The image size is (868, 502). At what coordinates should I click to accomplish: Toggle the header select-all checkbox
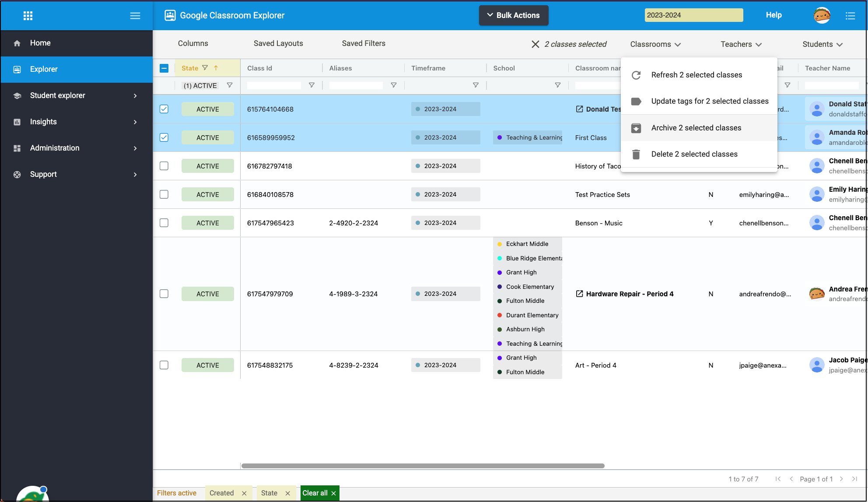tap(164, 68)
